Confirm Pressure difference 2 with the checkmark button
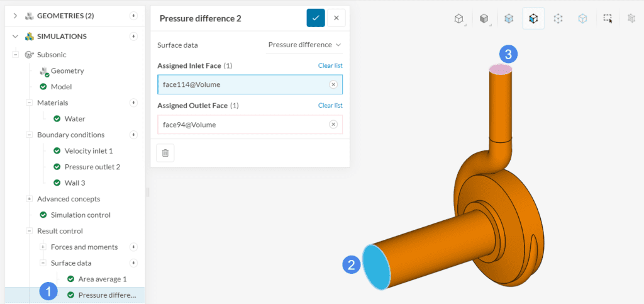This screenshot has height=304, width=644. (316, 18)
